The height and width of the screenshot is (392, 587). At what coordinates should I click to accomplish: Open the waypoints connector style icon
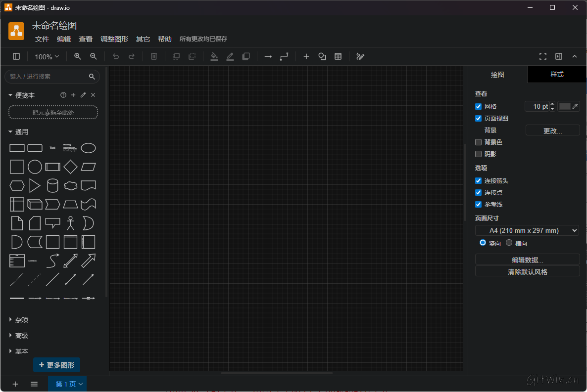(x=284, y=56)
